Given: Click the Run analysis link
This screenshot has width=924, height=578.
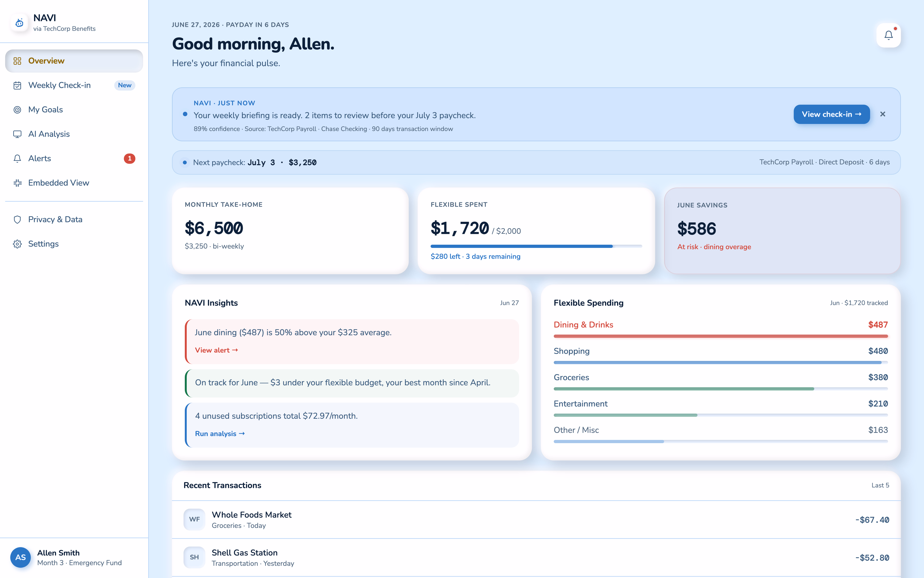Looking at the screenshot, I should pyautogui.click(x=220, y=433).
